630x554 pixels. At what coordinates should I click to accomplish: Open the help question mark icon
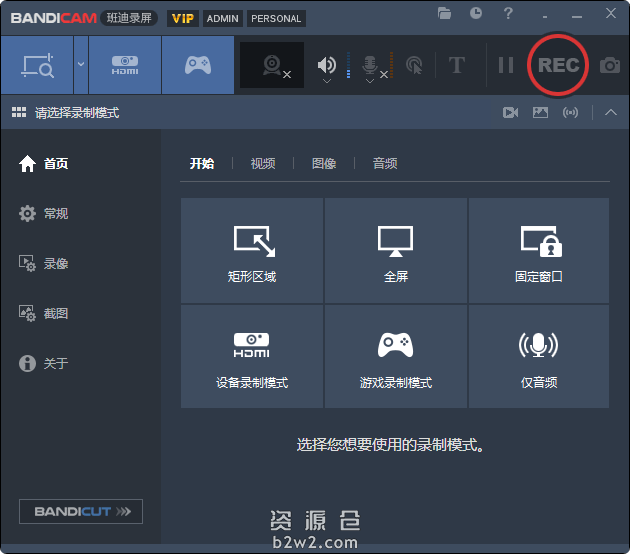pos(508,14)
